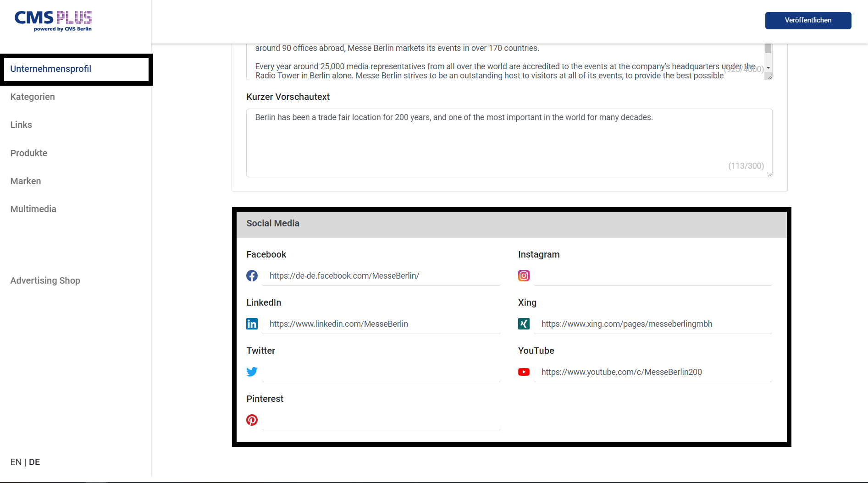Image resolution: width=868 pixels, height=483 pixels.
Task: Open the Produkte section
Action: (29, 153)
